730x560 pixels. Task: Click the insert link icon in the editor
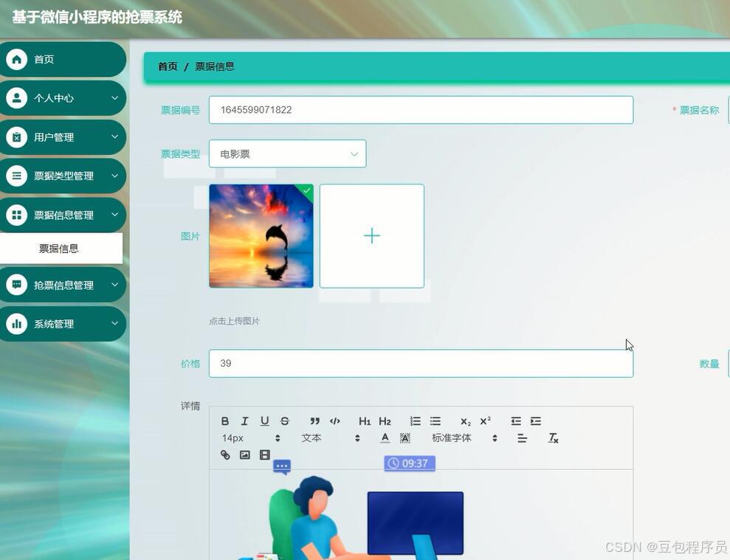pyautogui.click(x=225, y=454)
